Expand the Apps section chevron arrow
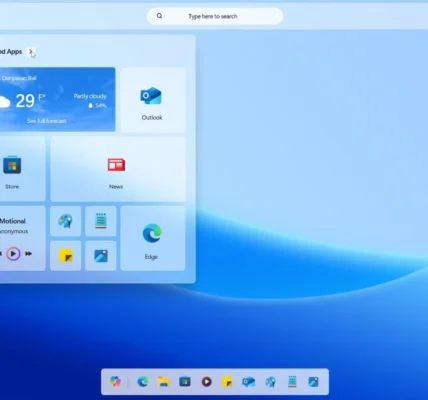The image size is (428, 400). [30, 52]
